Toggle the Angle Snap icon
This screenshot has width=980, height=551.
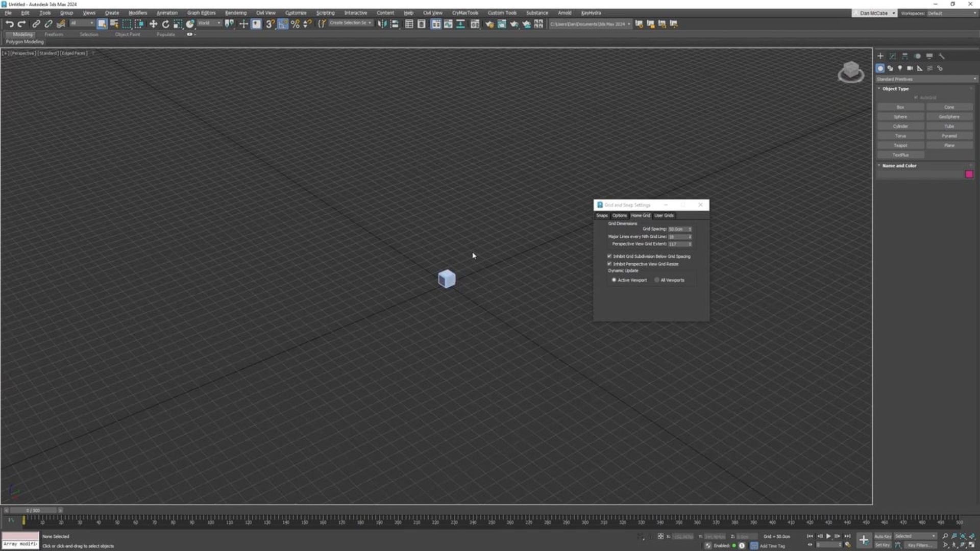[x=283, y=24]
